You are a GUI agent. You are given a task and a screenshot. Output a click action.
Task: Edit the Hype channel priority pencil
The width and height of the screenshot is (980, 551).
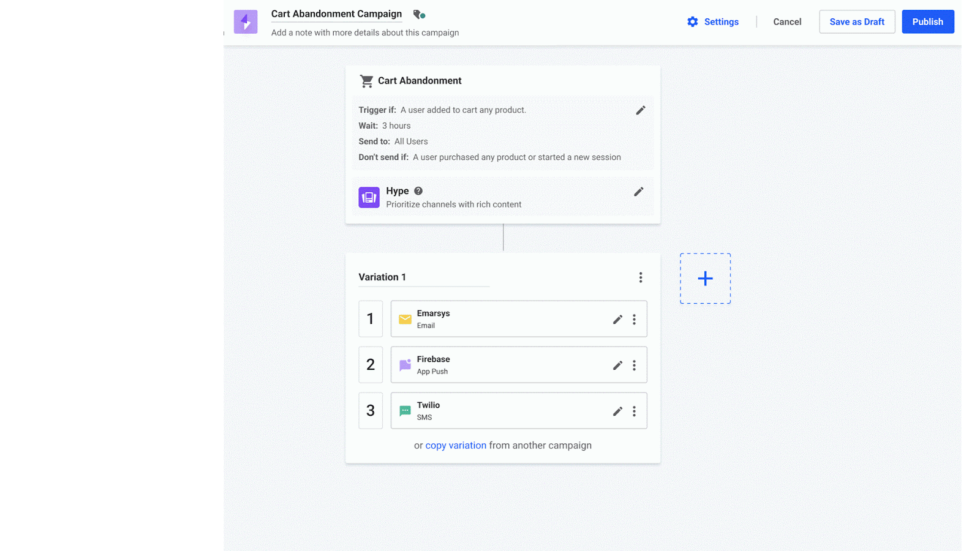[639, 192]
